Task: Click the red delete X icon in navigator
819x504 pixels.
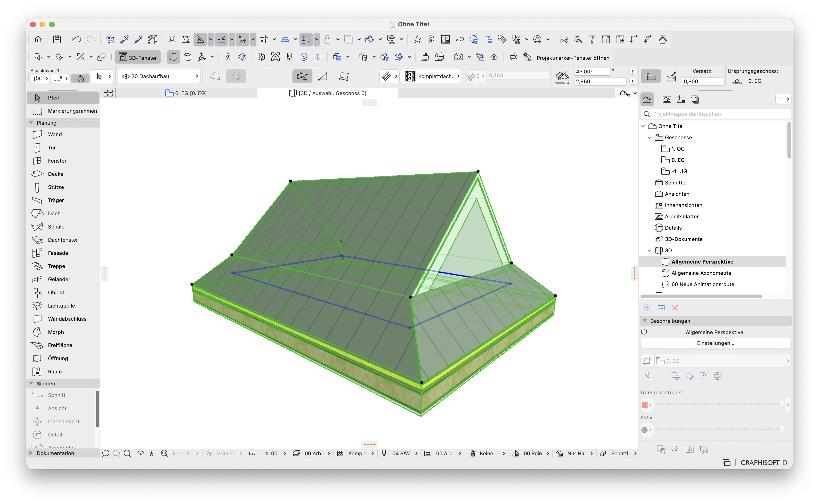Action: pos(675,308)
